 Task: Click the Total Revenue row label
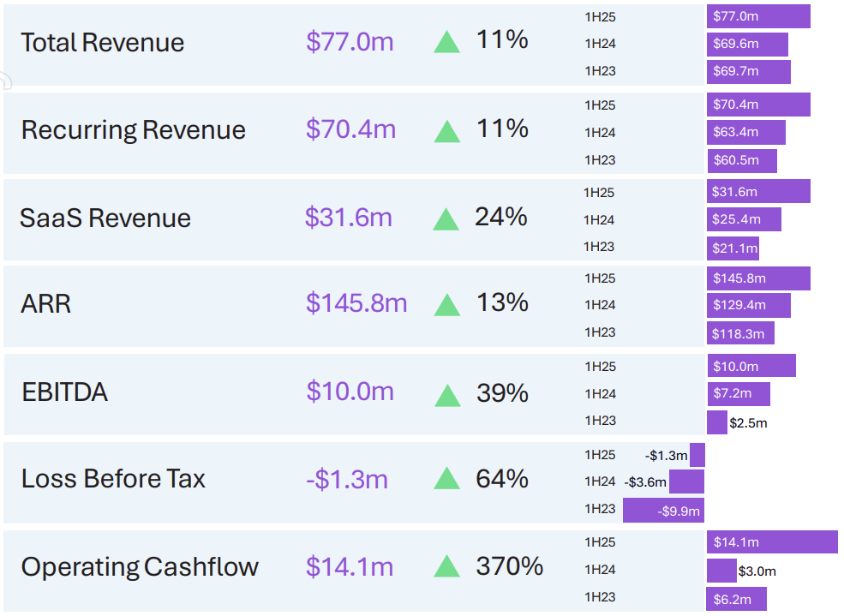pyautogui.click(x=102, y=43)
